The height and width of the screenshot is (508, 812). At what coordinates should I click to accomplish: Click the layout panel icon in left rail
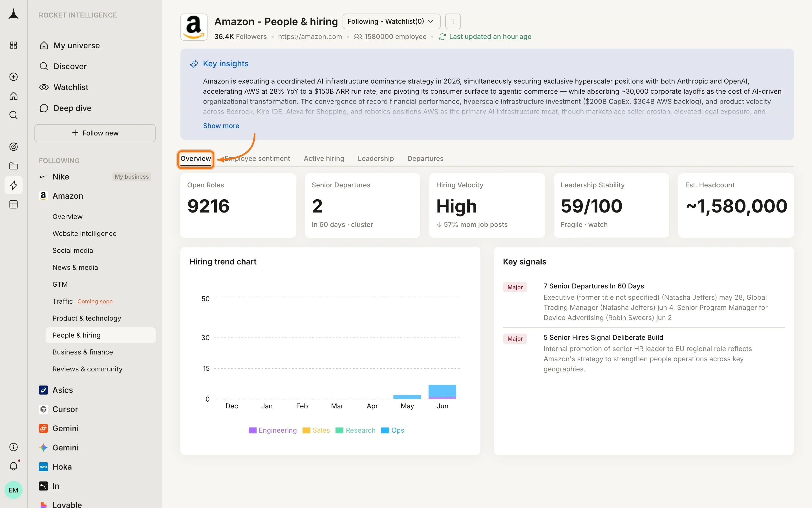pos(14,204)
